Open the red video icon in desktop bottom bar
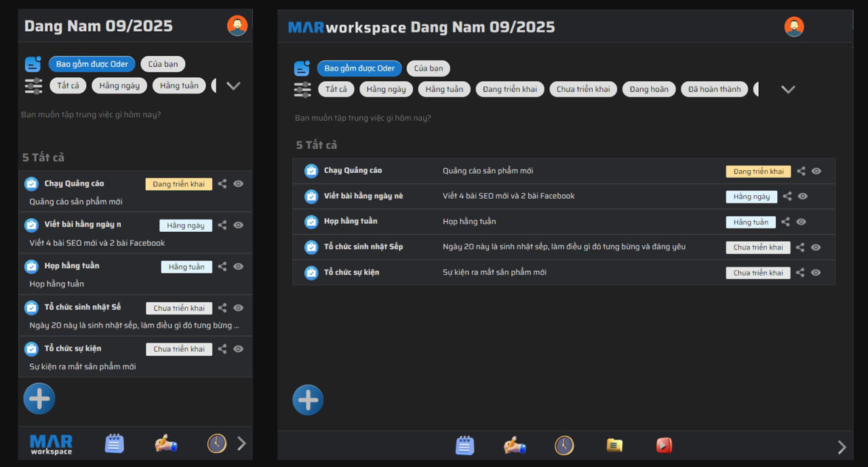The image size is (868, 467). pos(664,445)
